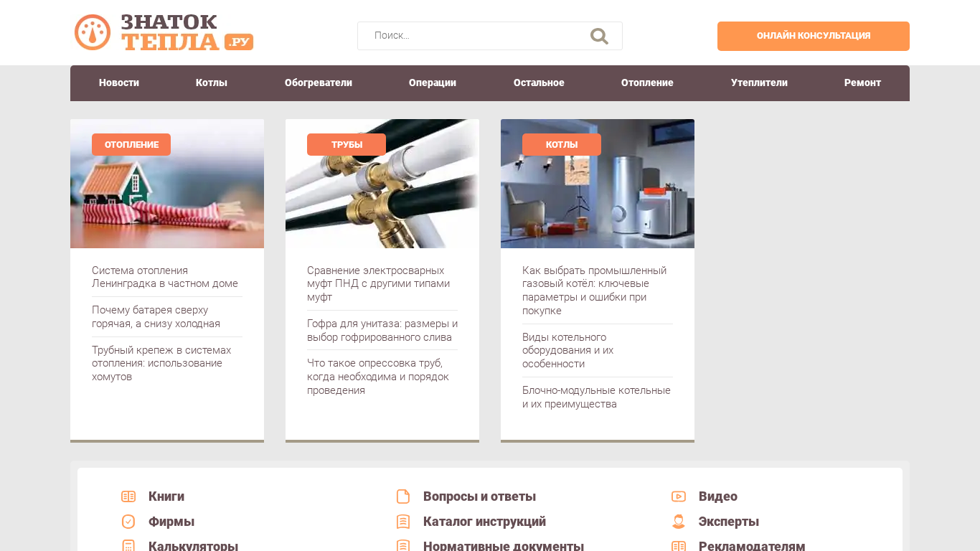Open the house with scarf thumbnail
Image resolution: width=980 pixels, height=551 pixels.
[x=167, y=184]
